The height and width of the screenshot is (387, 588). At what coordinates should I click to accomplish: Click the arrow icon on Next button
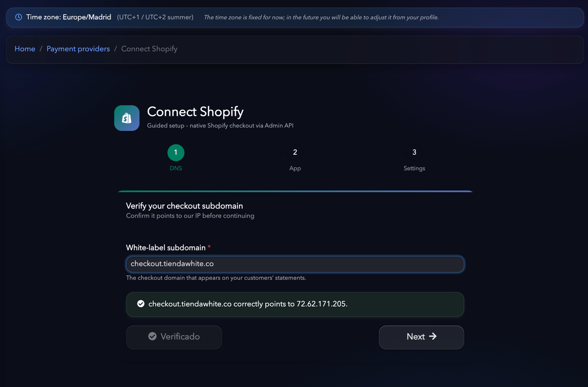(433, 336)
